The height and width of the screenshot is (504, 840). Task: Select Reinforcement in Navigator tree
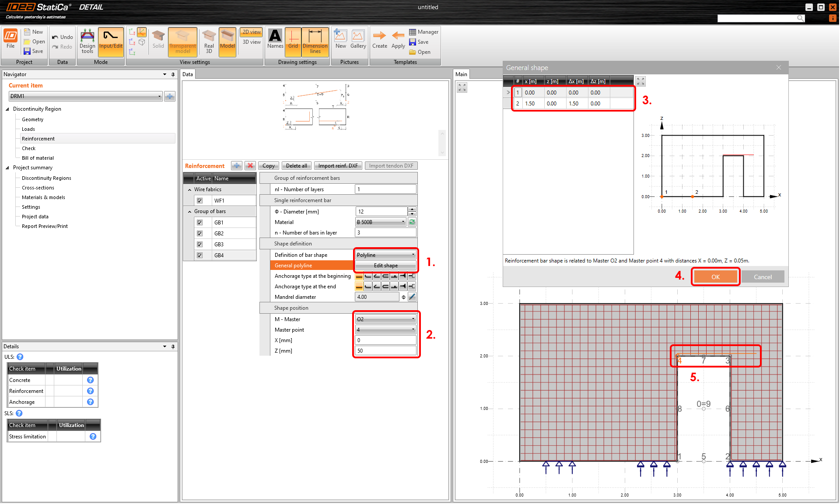click(x=38, y=139)
